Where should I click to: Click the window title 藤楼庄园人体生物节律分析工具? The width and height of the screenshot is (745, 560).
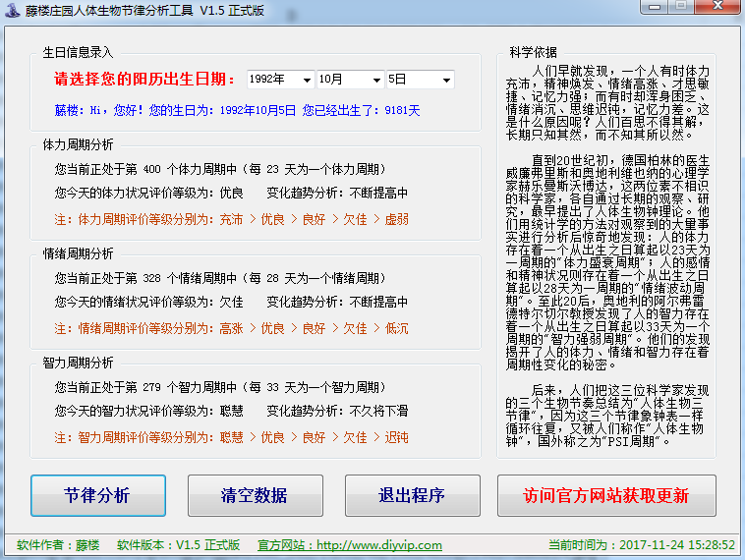point(144,11)
